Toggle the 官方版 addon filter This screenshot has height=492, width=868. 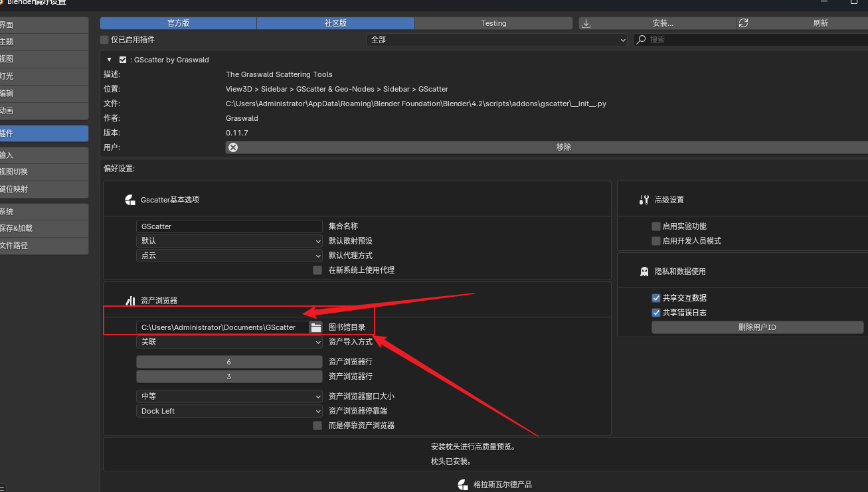tap(178, 23)
